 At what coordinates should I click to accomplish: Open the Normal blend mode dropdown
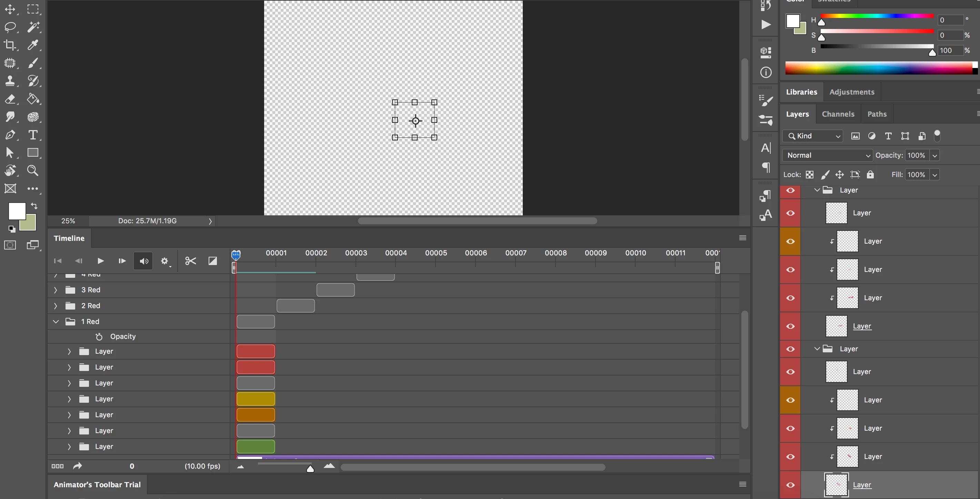[827, 155]
